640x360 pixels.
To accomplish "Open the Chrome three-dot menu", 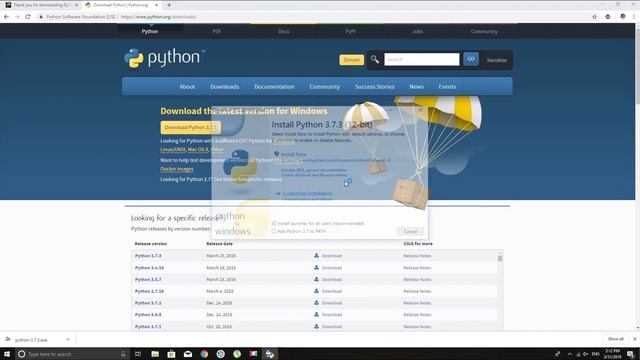I will point(633,17).
